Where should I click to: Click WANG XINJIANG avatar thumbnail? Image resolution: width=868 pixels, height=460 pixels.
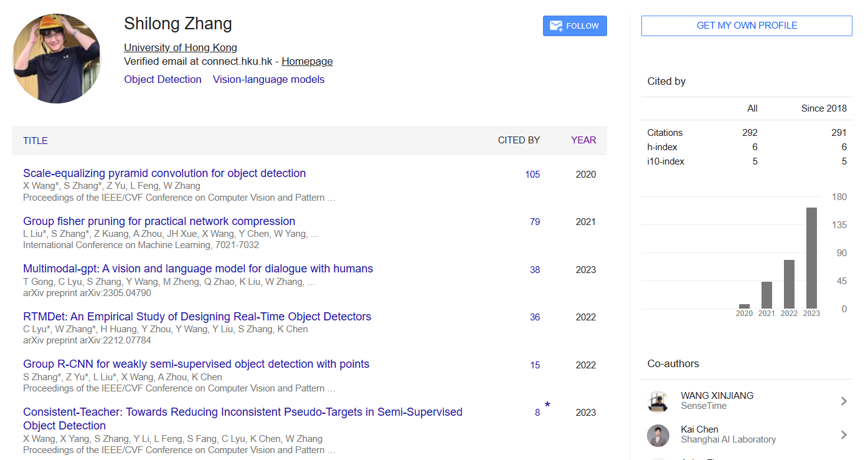658,402
